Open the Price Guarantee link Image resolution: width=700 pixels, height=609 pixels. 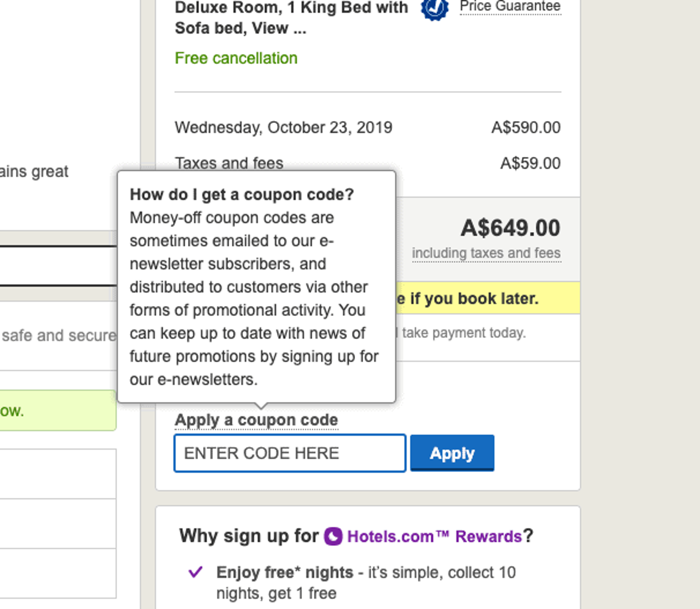coord(510,7)
